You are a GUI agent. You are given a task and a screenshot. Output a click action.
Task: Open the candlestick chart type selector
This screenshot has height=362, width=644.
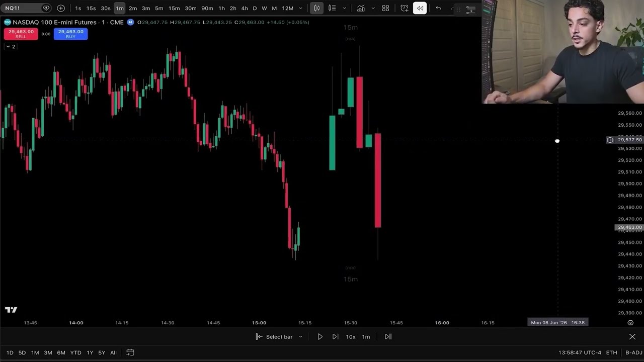(x=317, y=8)
